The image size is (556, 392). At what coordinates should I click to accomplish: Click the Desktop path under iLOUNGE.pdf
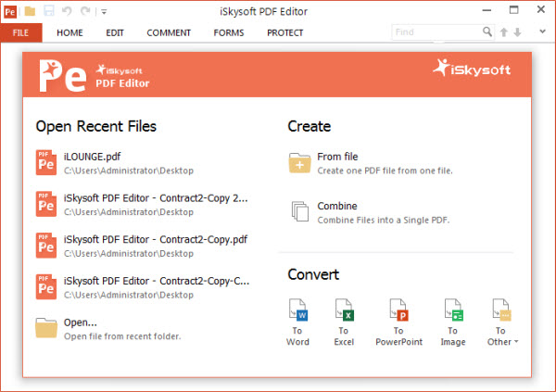pos(129,171)
